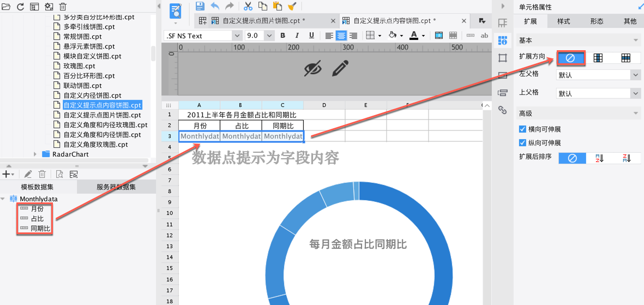
Task: Delete the selected dataset
Action: click(x=42, y=174)
